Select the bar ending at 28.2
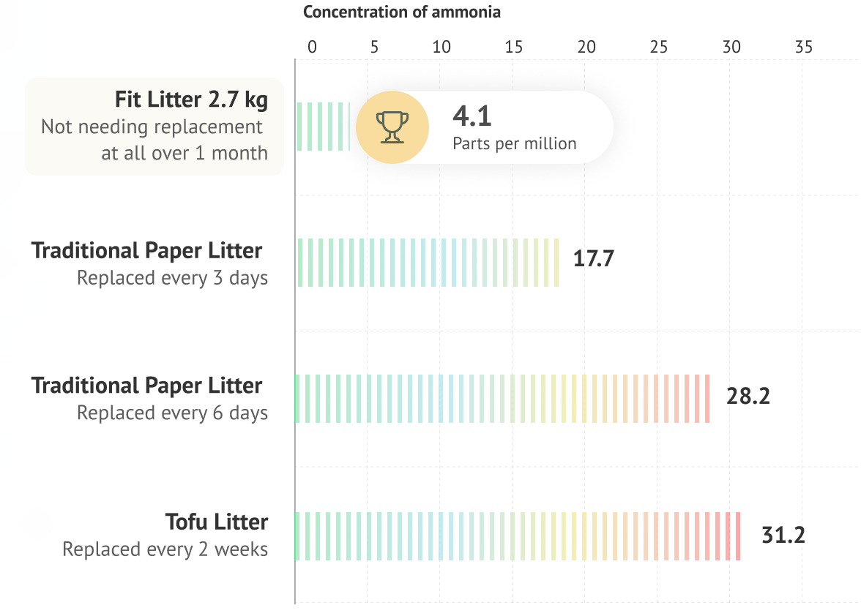861x616 pixels. pos(502,399)
